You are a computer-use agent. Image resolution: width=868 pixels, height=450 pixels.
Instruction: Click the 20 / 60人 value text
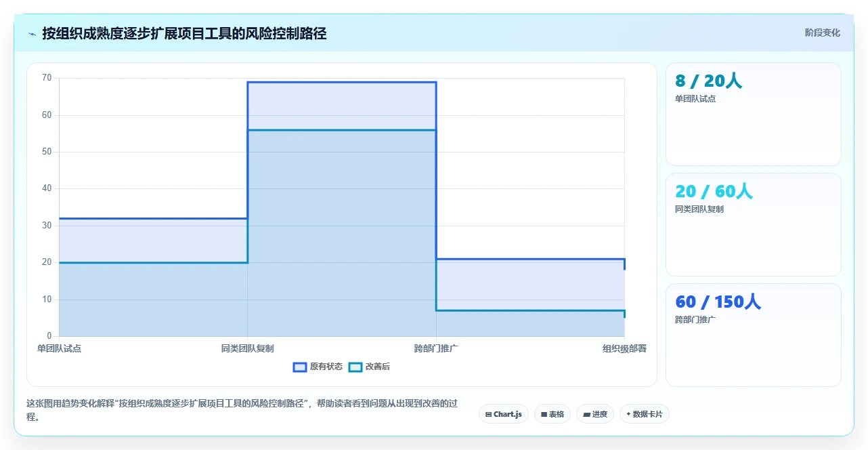pyautogui.click(x=714, y=191)
